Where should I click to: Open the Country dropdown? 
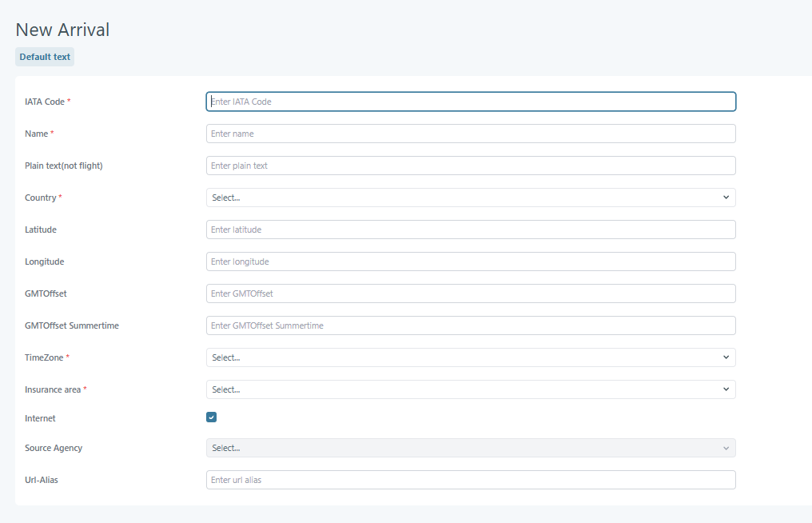point(470,198)
